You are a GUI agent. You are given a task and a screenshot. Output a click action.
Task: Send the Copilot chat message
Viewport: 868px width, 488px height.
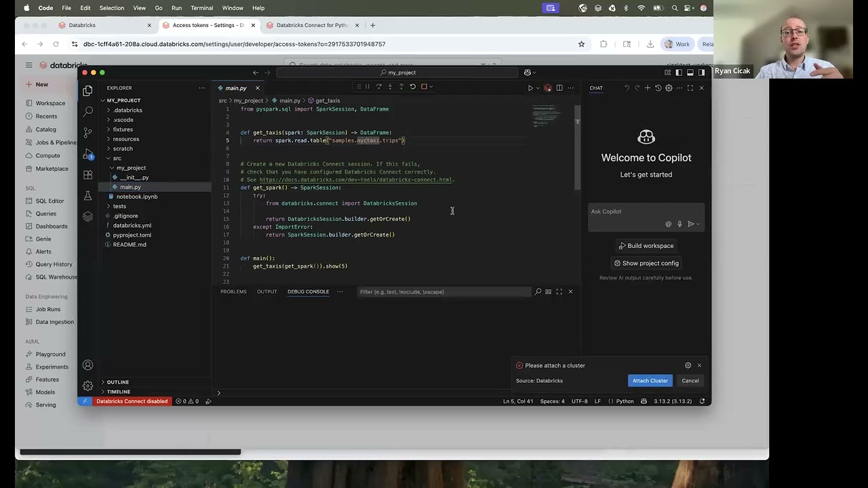[x=690, y=224]
